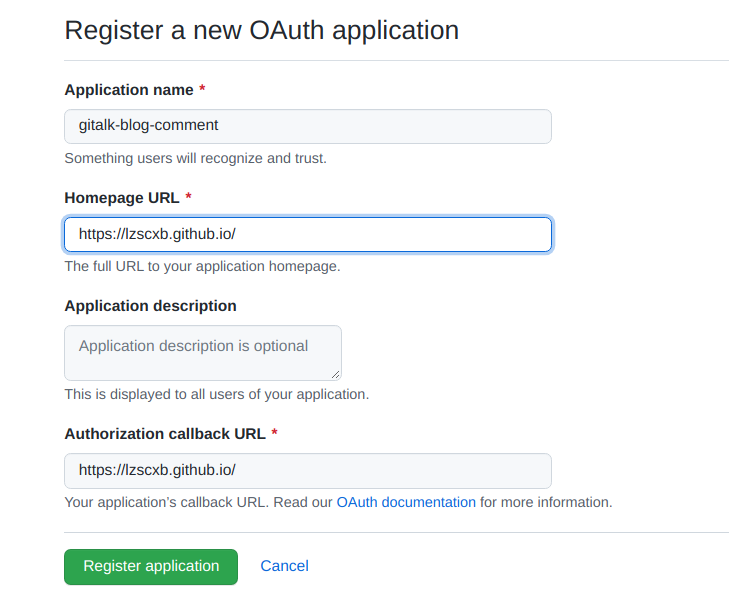Screen dimensions: 729x614
Task: Open the OAuth documentation link
Action: point(406,502)
